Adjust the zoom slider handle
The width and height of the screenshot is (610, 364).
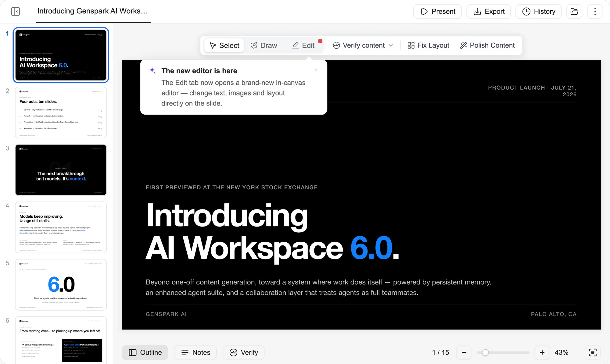pyautogui.click(x=485, y=352)
